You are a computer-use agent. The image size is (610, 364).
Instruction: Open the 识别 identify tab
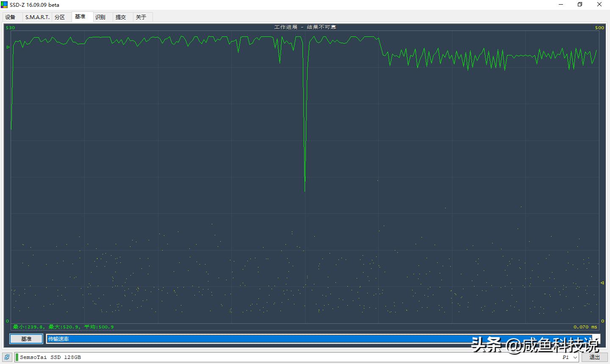coord(100,17)
